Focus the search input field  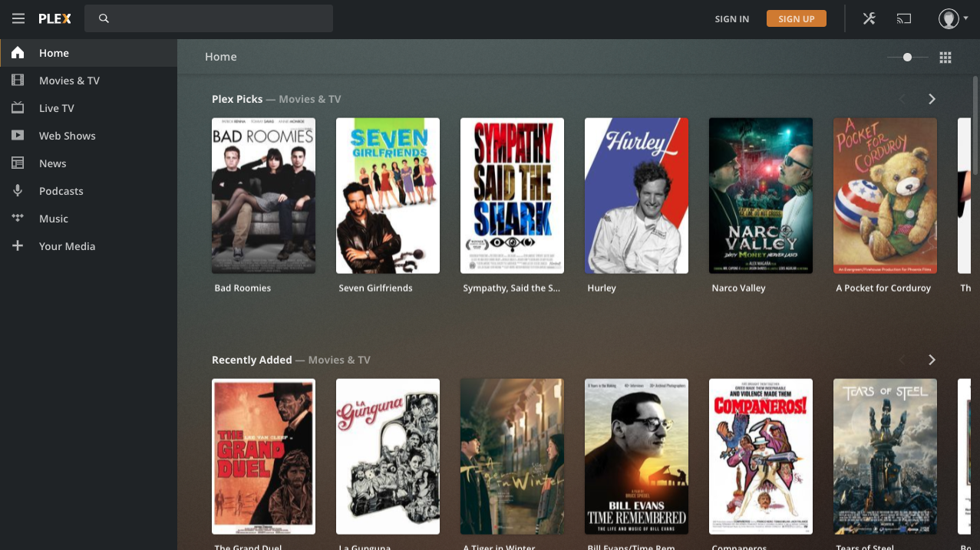(x=209, y=18)
